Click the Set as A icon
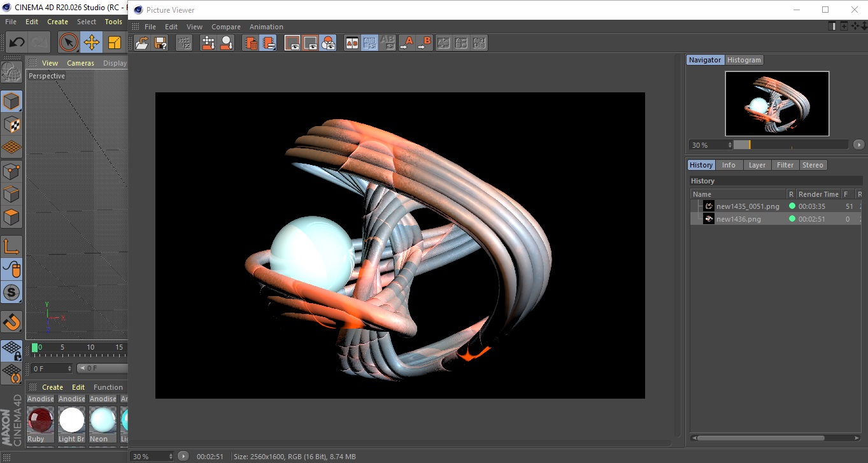Screen dimensions: 868x463 (406, 43)
